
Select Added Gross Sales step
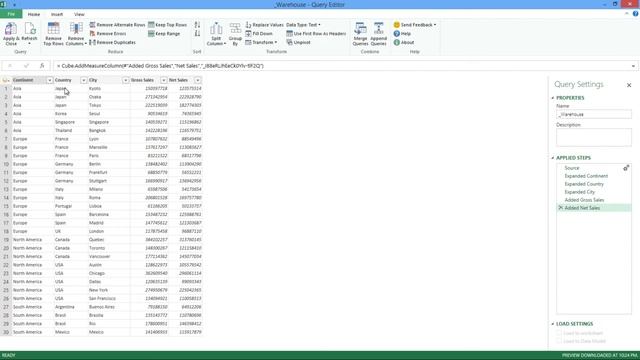[584, 200]
